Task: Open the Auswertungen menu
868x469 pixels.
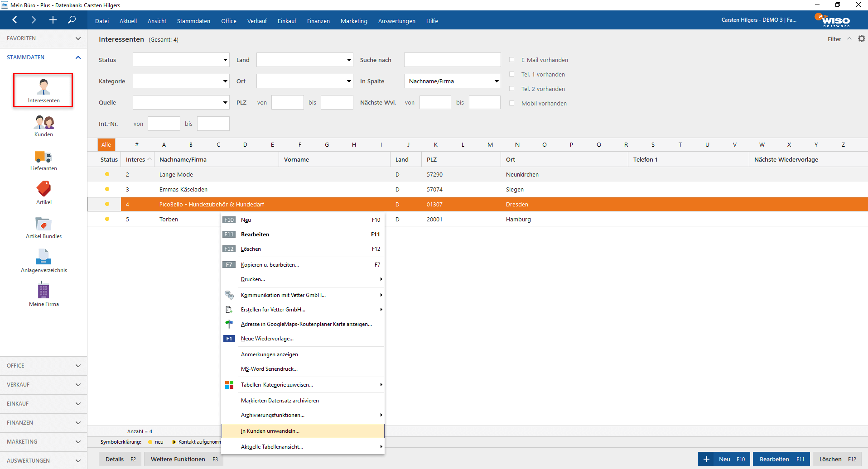Action: point(397,21)
